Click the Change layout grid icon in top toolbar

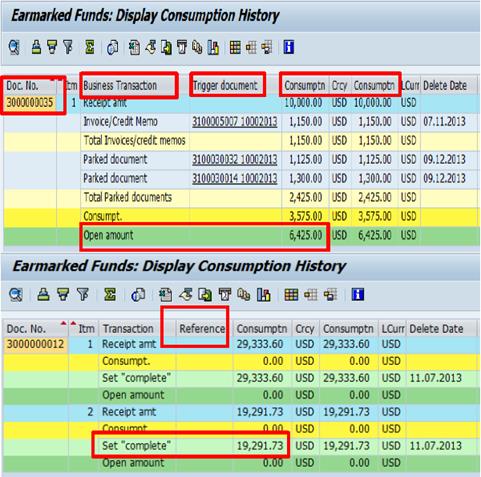point(235,47)
